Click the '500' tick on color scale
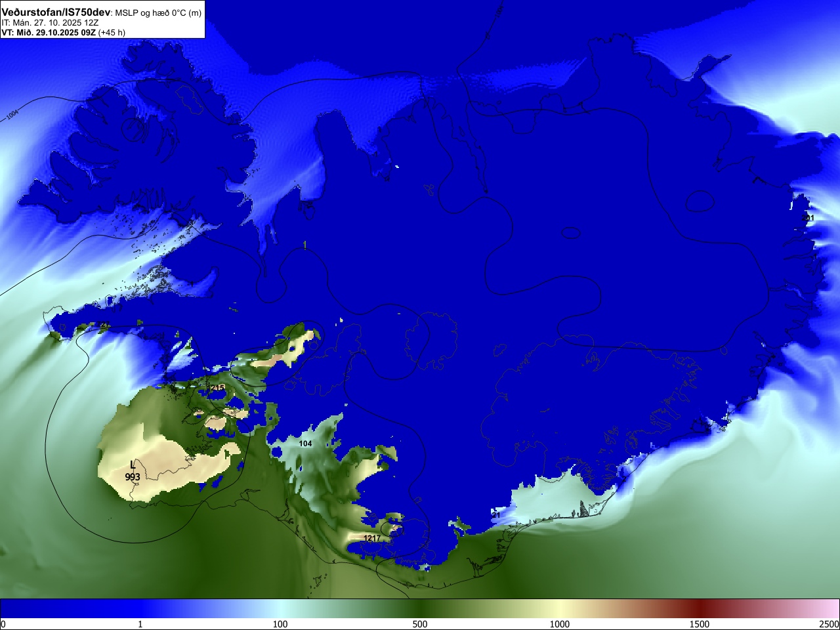Image resolution: width=840 pixels, height=630 pixels. (x=420, y=624)
